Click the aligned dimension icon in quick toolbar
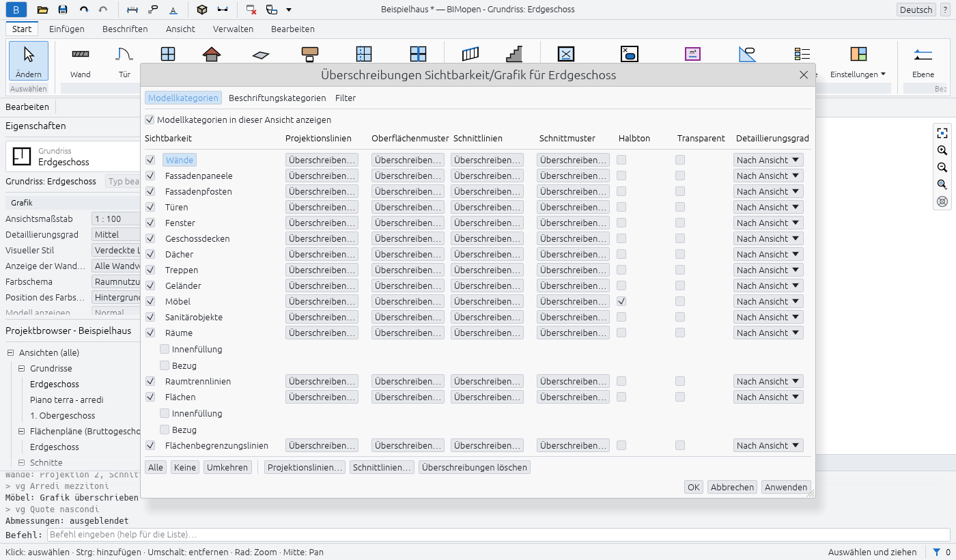The width and height of the screenshot is (956, 560). 132,10
